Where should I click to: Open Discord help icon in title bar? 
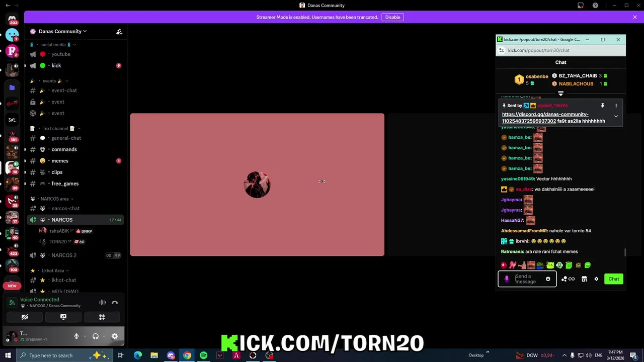point(595,6)
